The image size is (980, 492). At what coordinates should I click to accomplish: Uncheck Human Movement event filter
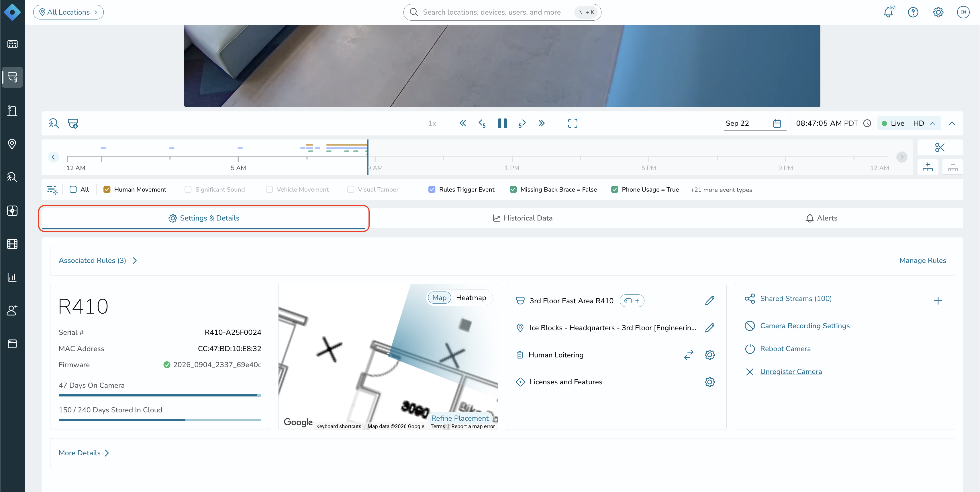point(107,189)
